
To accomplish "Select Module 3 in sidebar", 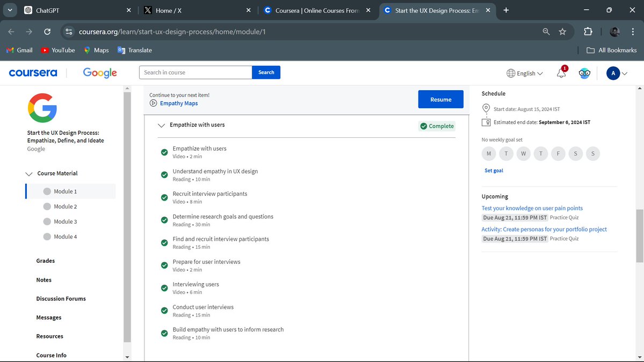I will coord(70,221).
